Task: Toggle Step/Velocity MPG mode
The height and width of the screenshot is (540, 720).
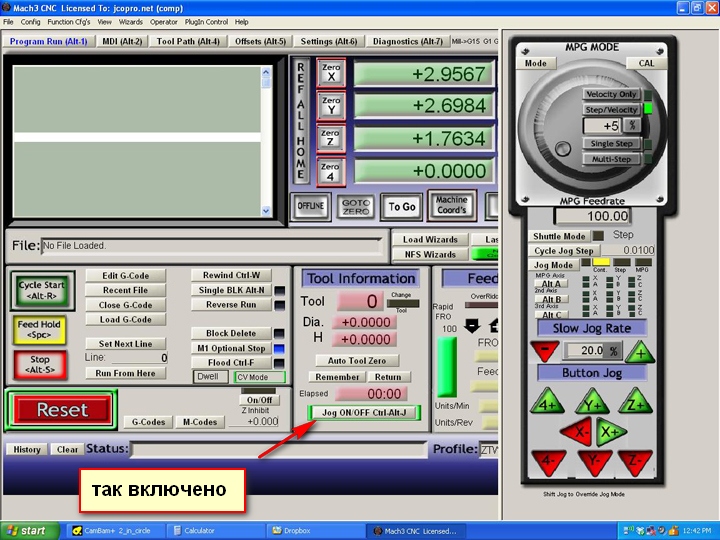Action: point(611,110)
